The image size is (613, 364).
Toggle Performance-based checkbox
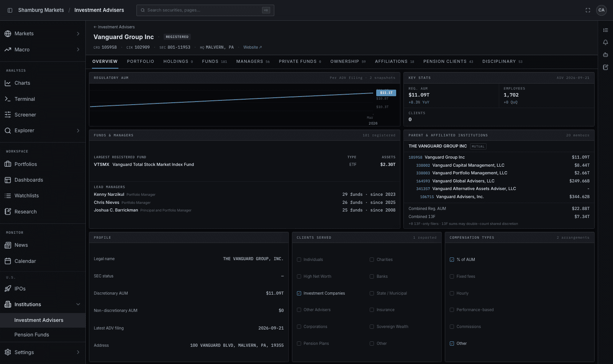pyautogui.click(x=452, y=310)
